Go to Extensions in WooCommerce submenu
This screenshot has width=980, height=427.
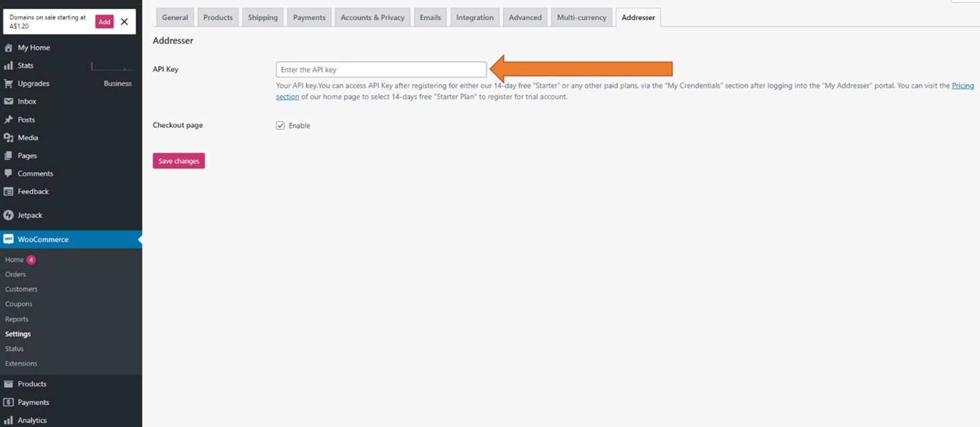(21, 364)
